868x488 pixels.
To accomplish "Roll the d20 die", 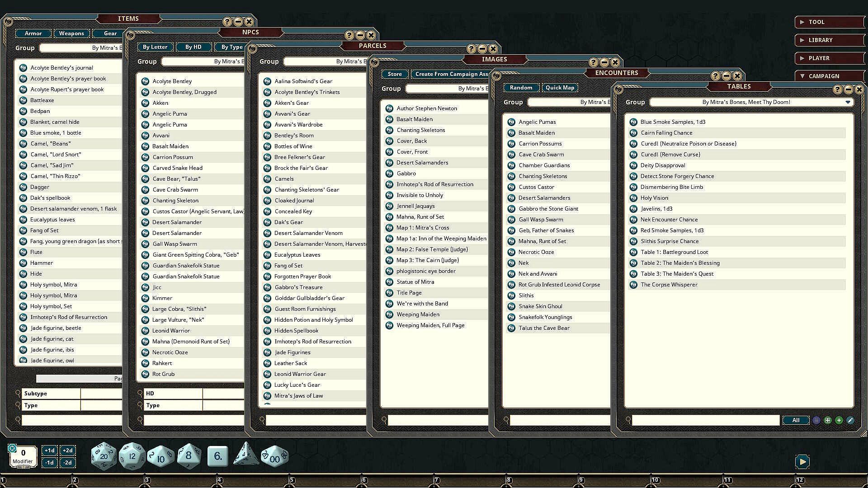I will click(104, 456).
